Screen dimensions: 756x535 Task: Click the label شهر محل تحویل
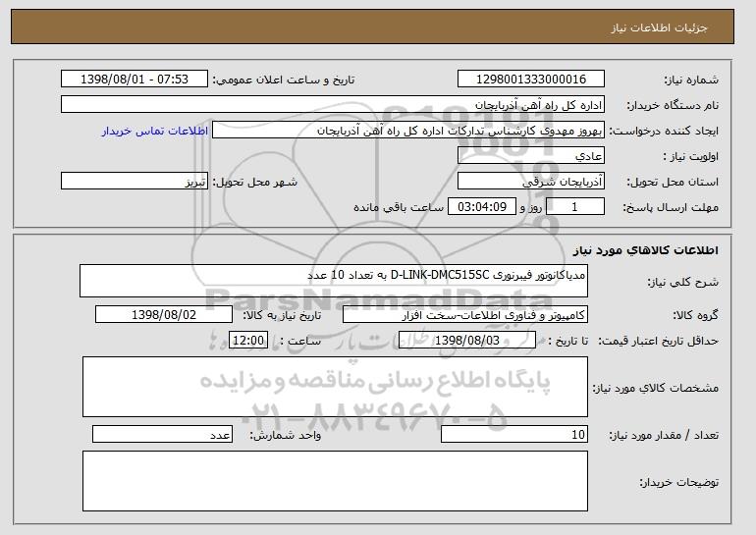[255, 182]
